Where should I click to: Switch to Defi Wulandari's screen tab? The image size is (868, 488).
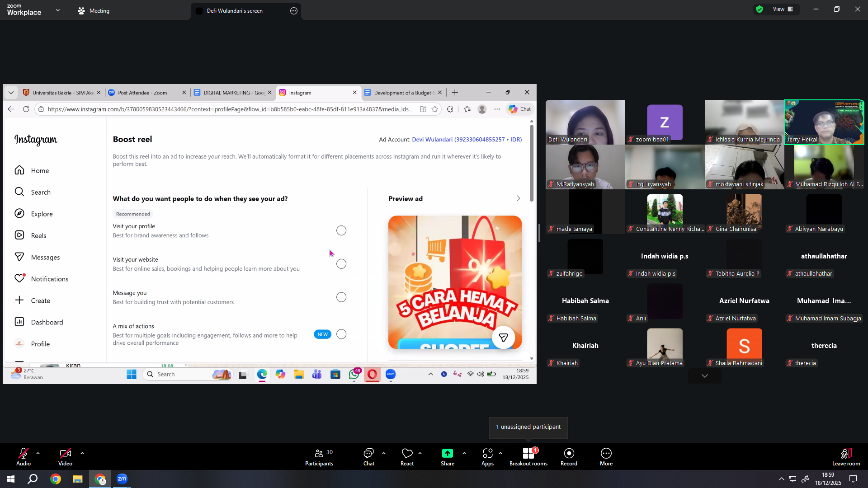pyautogui.click(x=246, y=11)
